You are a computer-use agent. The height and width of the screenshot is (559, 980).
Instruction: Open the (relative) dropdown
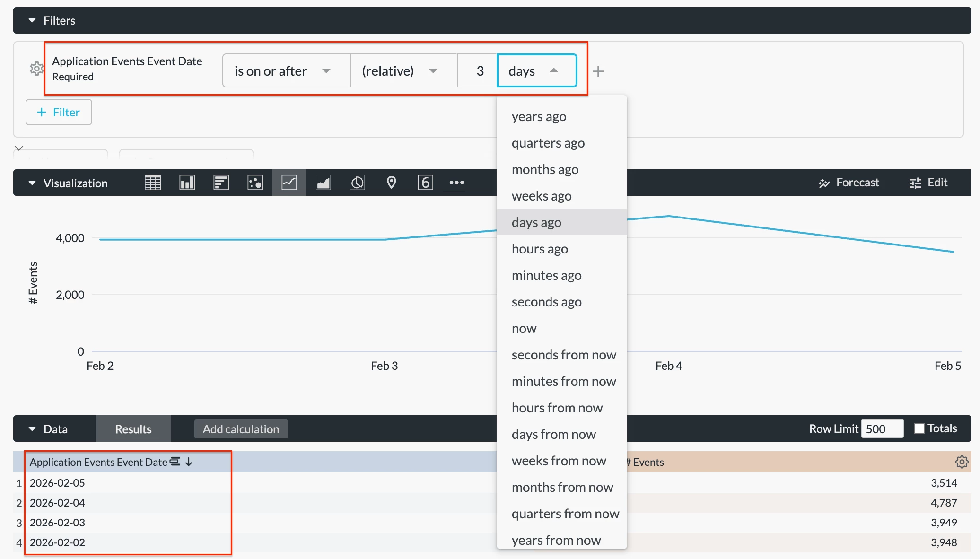pyautogui.click(x=403, y=71)
